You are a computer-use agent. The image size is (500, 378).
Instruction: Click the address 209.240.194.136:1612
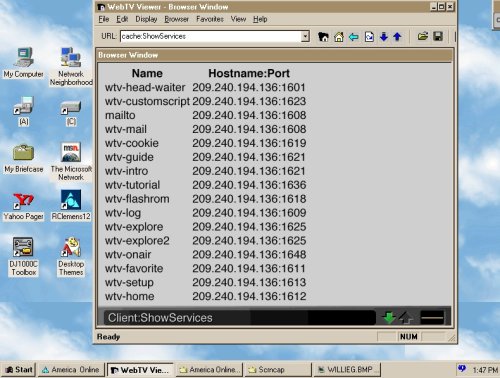(x=249, y=296)
